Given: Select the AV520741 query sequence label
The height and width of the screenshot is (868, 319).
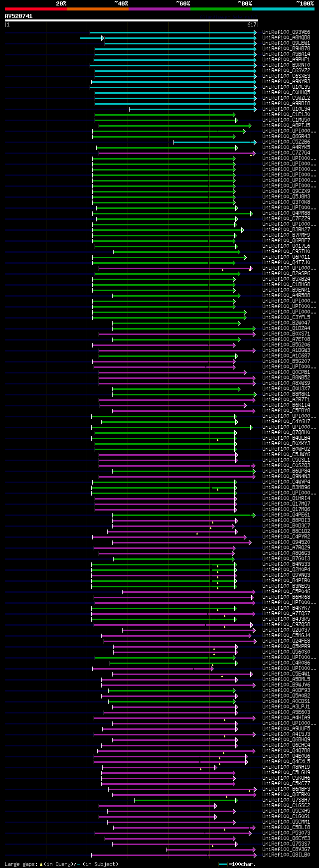Looking at the screenshot, I should click(18, 16).
